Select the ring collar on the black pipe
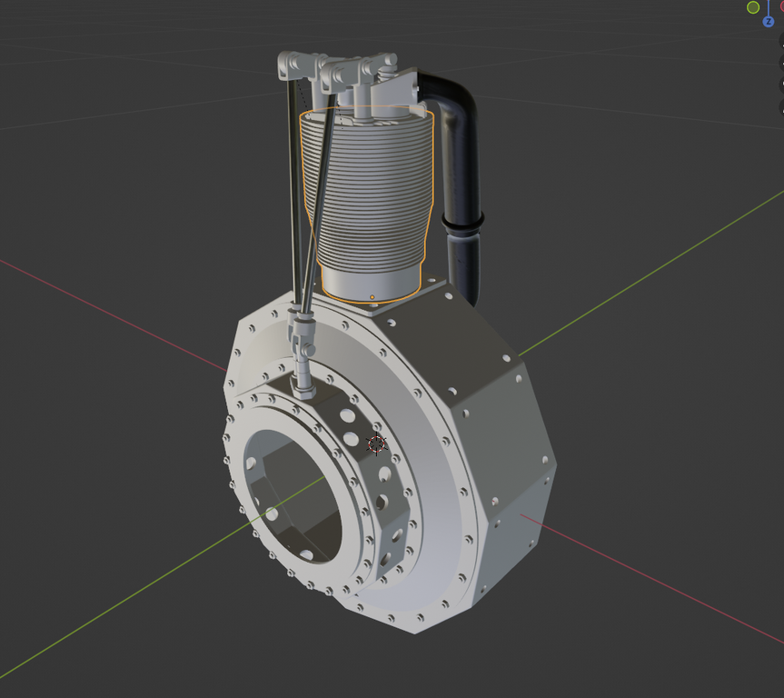 [462, 221]
